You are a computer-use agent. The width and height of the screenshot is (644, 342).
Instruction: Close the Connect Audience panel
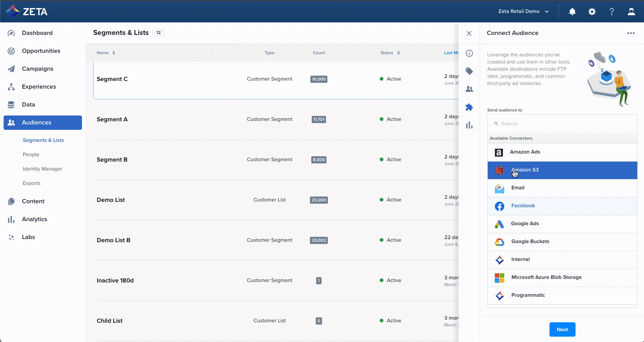469,33
